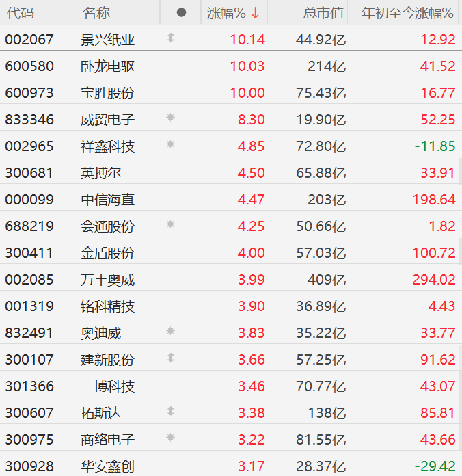This screenshot has height=476, width=462.
Task: Click 奥迪威 market cap 35.22亿
Action: point(321,333)
